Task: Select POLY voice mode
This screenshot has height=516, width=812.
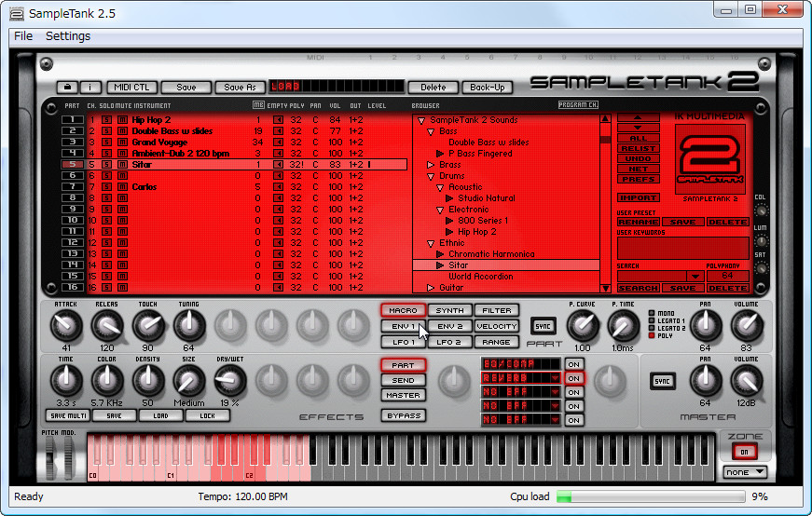Action: point(652,336)
